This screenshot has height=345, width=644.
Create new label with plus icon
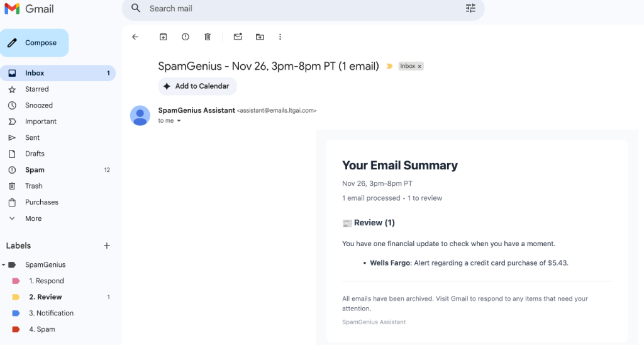107,246
